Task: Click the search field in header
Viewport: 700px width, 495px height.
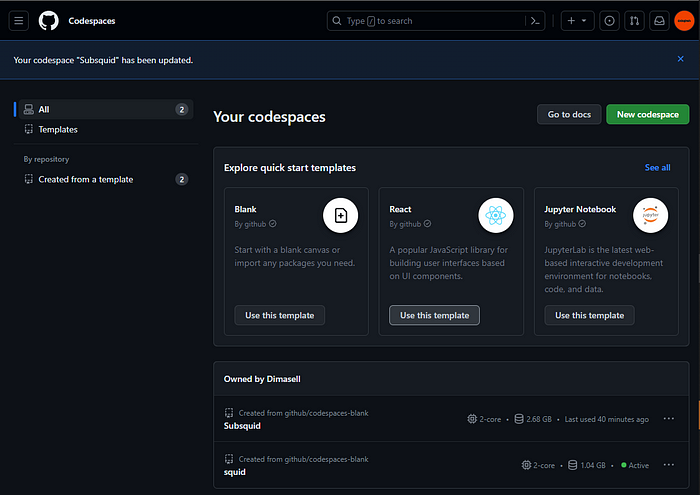Action: pyautogui.click(x=436, y=21)
